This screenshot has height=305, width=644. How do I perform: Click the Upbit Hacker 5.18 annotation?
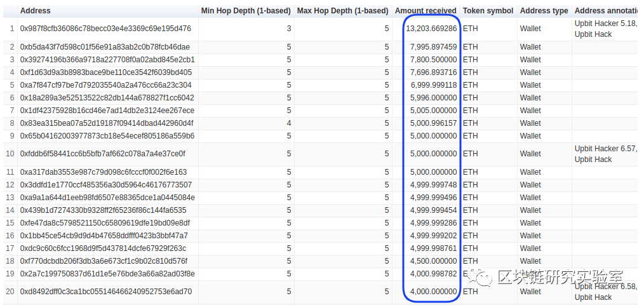(x=606, y=29)
